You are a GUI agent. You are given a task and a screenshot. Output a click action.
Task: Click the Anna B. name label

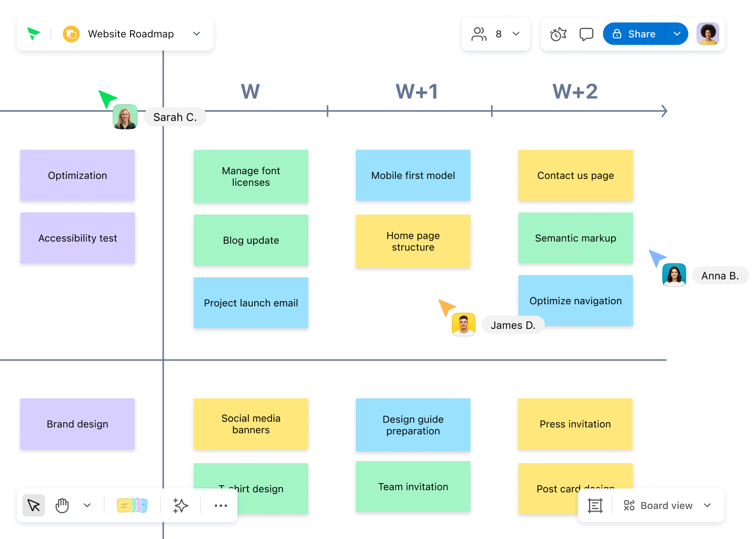720,276
